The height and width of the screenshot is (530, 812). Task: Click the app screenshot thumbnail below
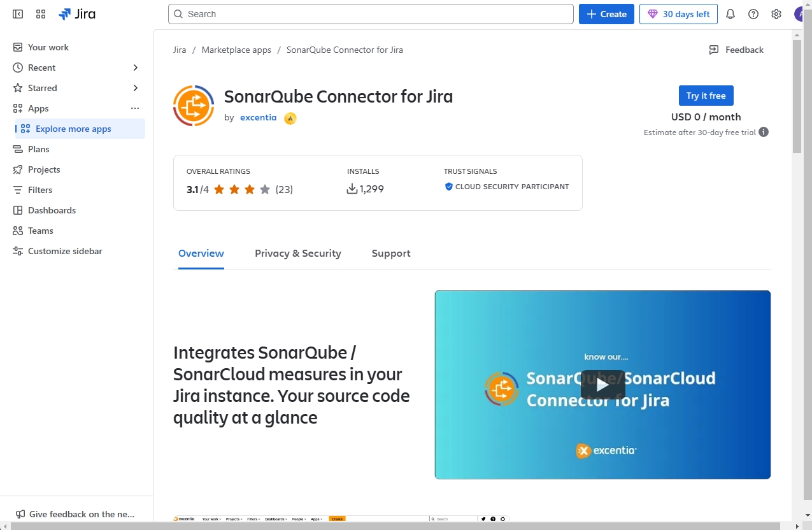tap(341, 519)
